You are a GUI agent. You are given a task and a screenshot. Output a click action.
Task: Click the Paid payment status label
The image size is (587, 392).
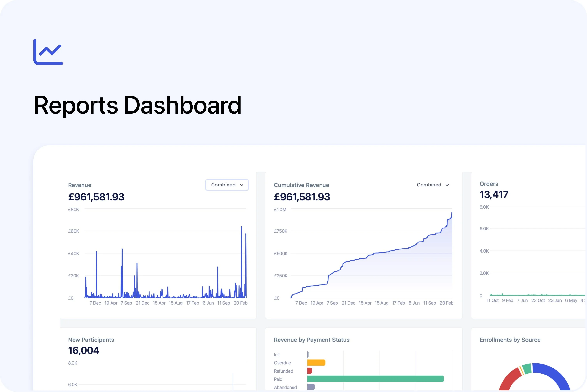(x=278, y=379)
